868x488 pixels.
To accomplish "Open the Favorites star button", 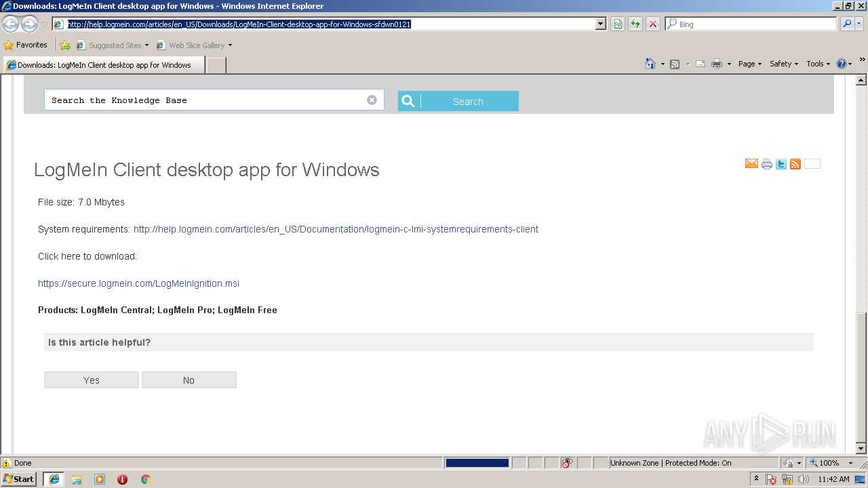I will 8,45.
